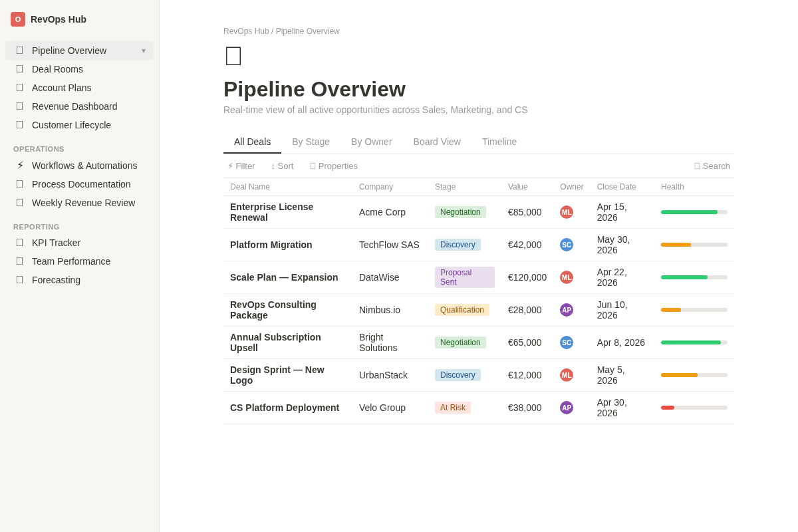
Task: Switch to the Board View tab
Action: (x=437, y=142)
